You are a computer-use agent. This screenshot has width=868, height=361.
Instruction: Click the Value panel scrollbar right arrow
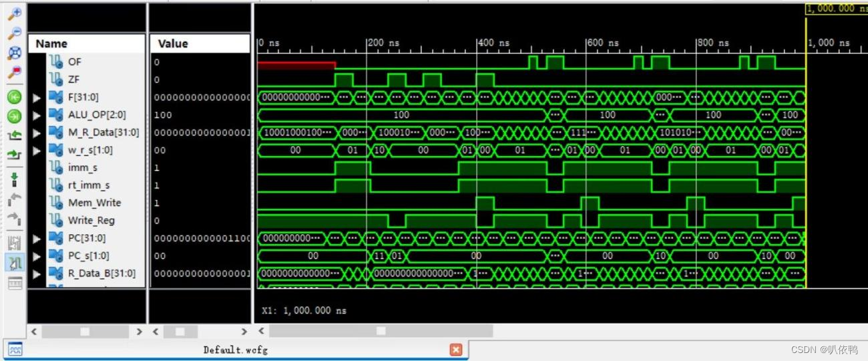[x=244, y=331]
